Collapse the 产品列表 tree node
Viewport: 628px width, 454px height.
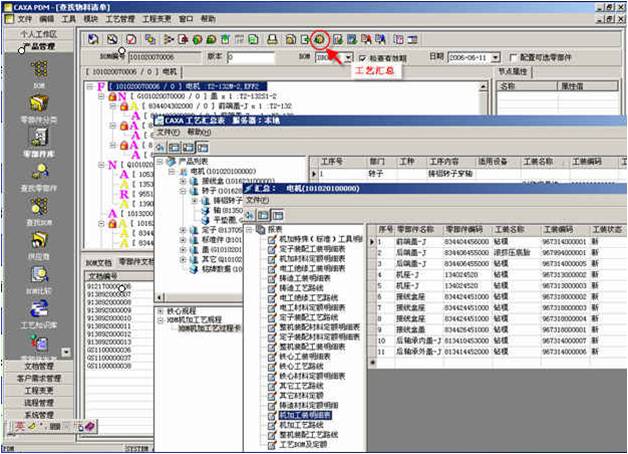[x=160, y=162]
